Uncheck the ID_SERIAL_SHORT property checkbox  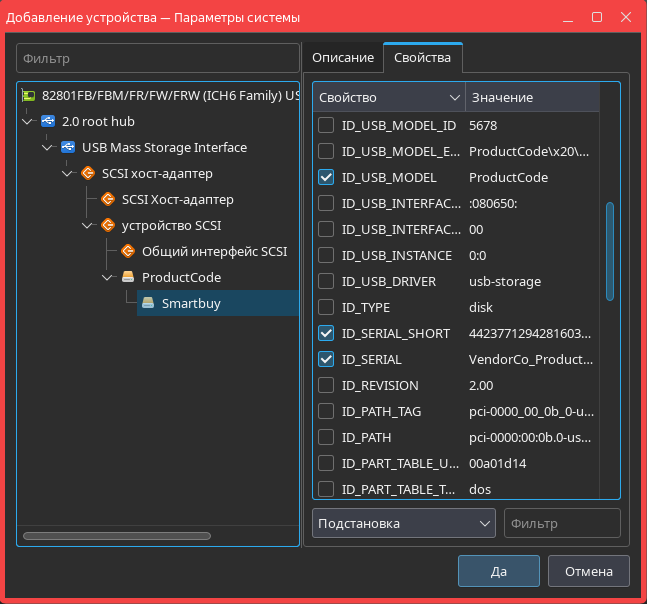click(325, 334)
